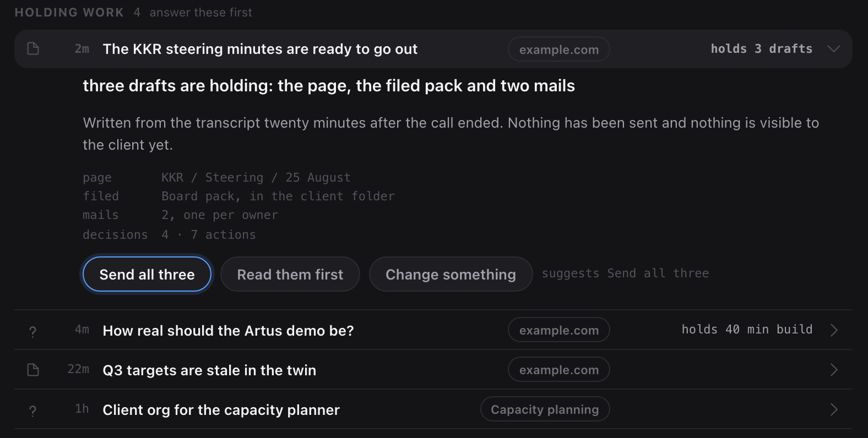Screen dimensions: 868x438
Task: Click 'holds 3 drafts' status label
Action: click(x=761, y=49)
